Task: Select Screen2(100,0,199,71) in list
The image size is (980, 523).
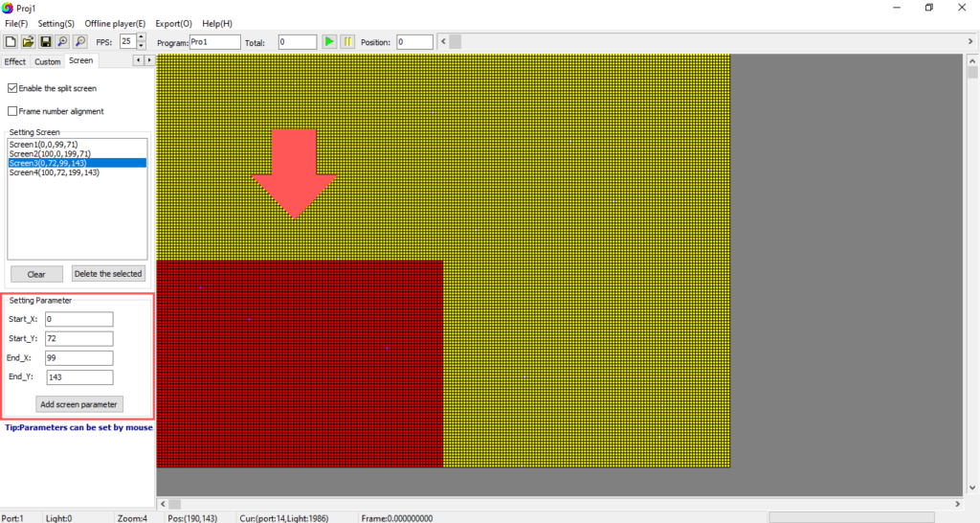Action: click(77, 154)
